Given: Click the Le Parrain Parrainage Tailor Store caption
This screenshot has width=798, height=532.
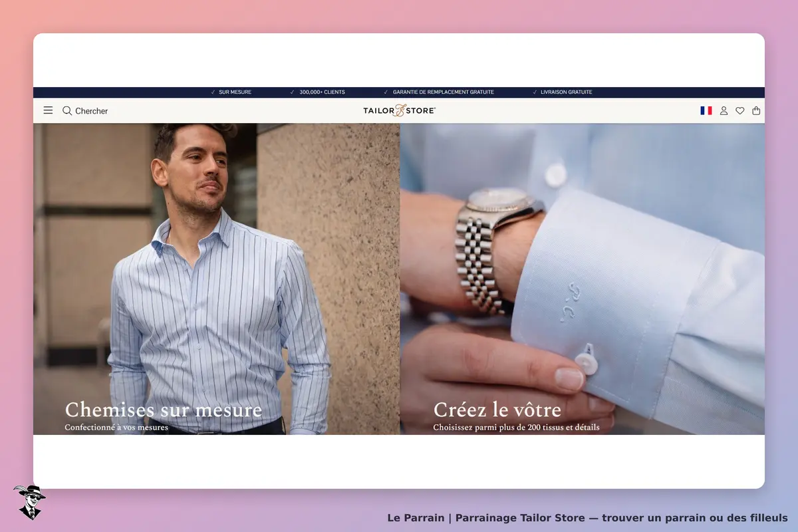Looking at the screenshot, I should (x=587, y=517).
